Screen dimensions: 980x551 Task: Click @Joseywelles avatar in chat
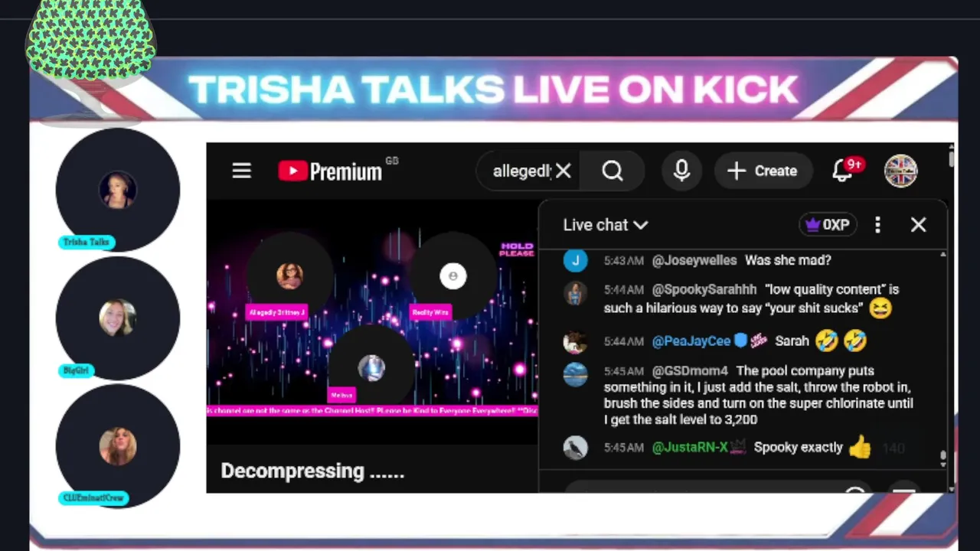(x=575, y=260)
